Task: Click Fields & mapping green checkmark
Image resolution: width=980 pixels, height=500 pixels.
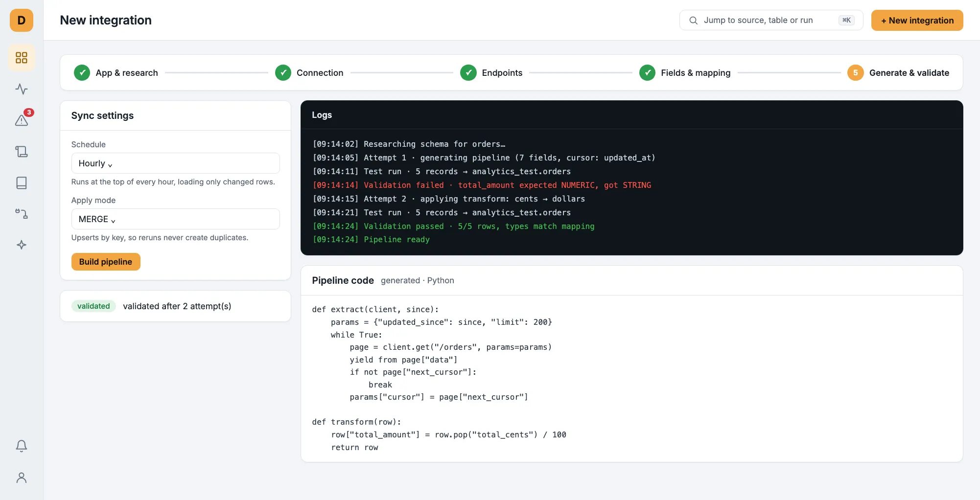Action: pyautogui.click(x=647, y=72)
